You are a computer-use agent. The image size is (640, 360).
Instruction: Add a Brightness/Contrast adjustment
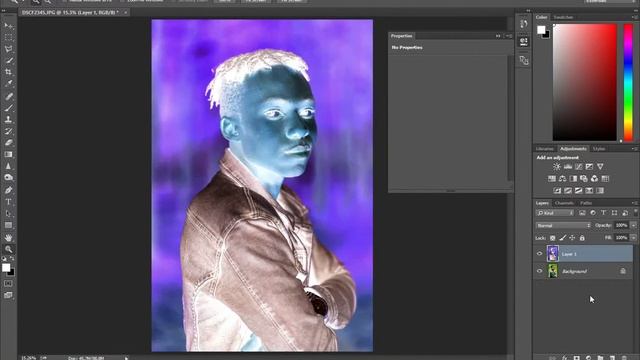coord(557,167)
